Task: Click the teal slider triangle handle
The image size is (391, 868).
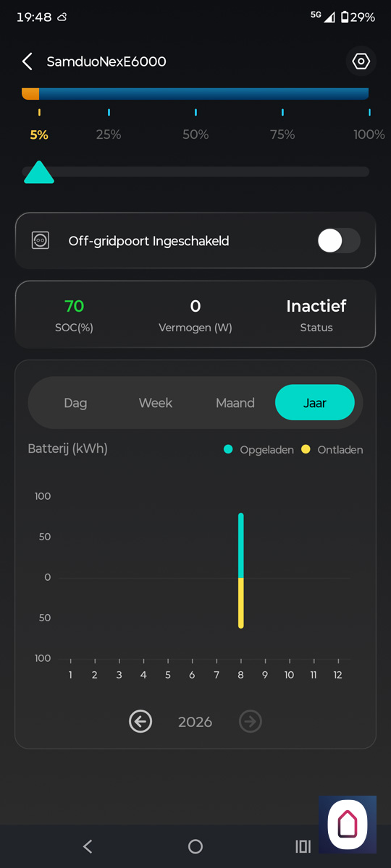Action: pyautogui.click(x=39, y=172)
